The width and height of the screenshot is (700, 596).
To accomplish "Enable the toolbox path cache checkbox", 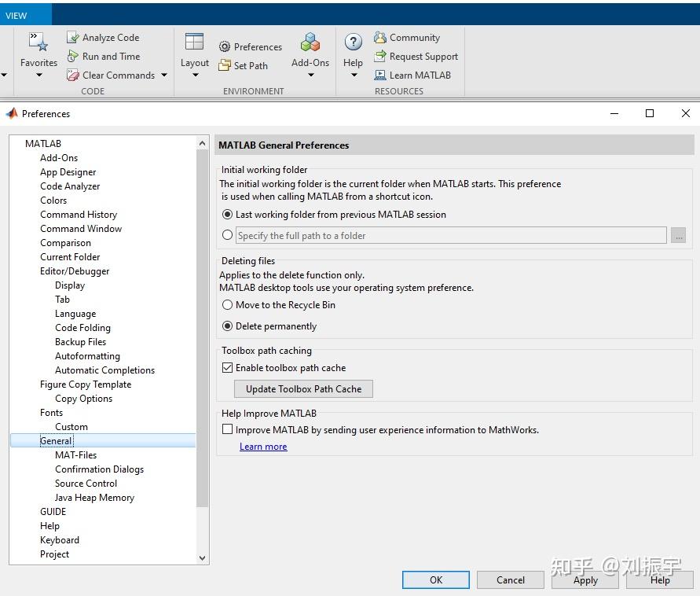I will point(227,367).
